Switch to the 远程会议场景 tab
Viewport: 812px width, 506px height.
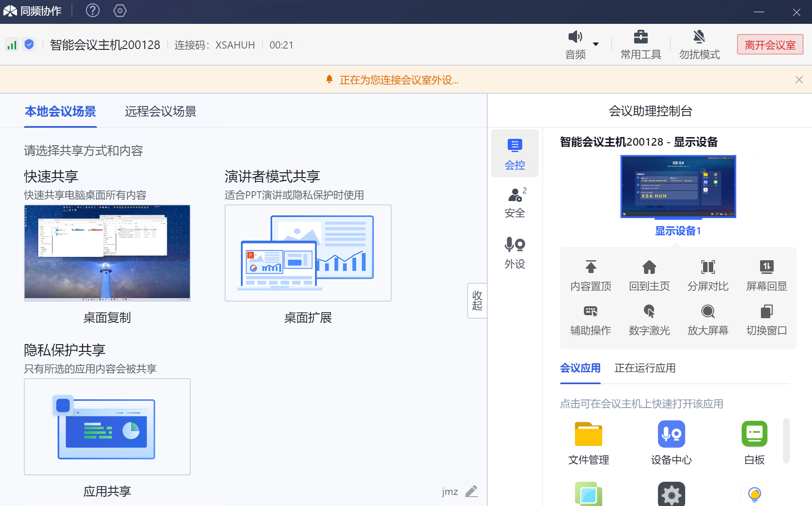pyautogui.click(x=160, y=112)
